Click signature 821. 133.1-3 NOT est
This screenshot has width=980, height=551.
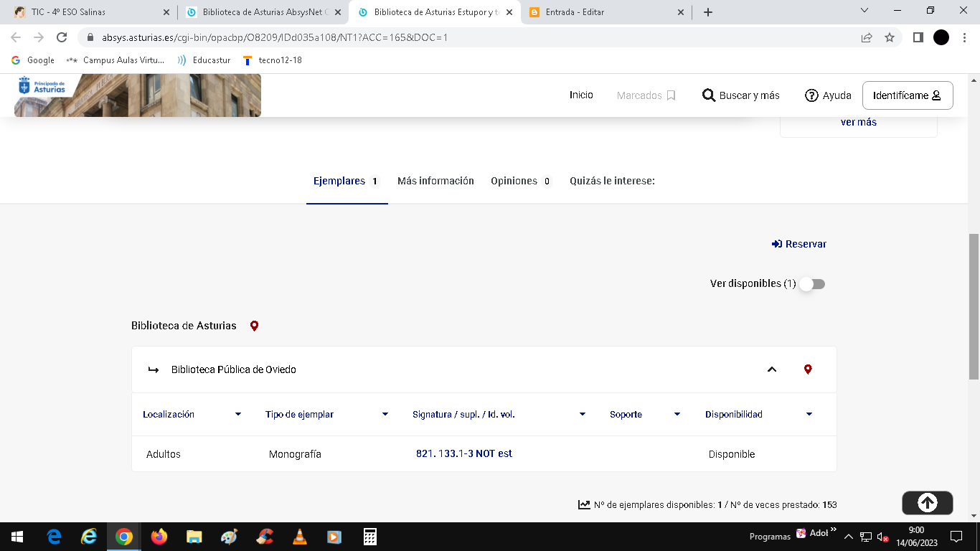(x=464, y=454)
